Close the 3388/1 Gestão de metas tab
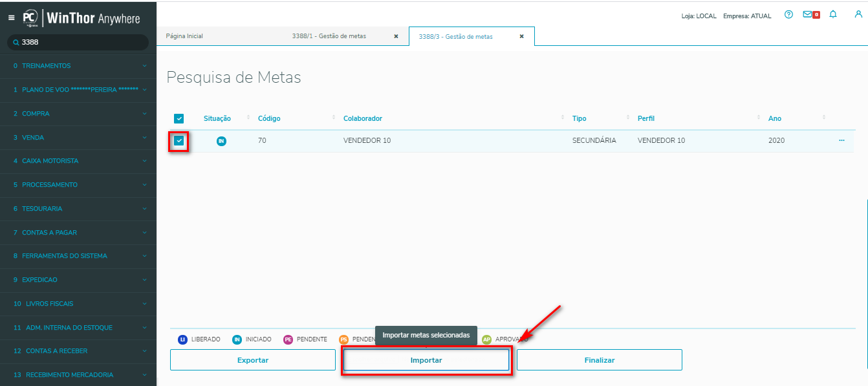The height and width of the screenshot is (386, 868). point(396,36)
